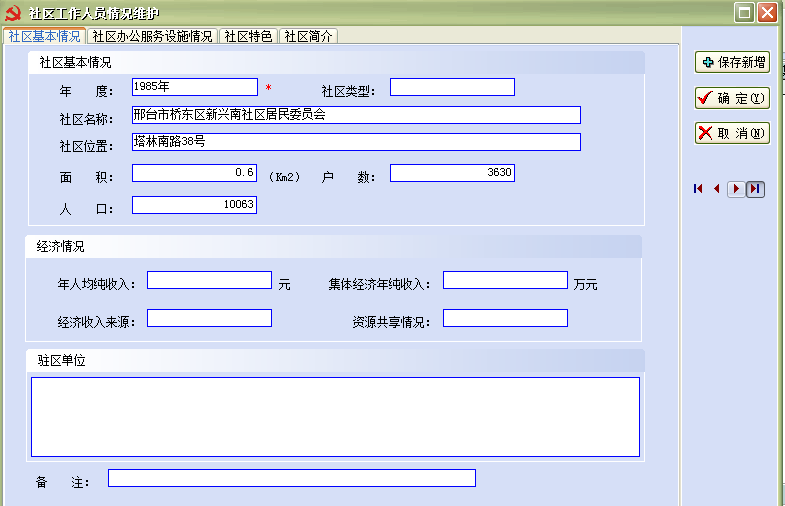Click inside the 驻区单位 text area

(x=335, y=416)
